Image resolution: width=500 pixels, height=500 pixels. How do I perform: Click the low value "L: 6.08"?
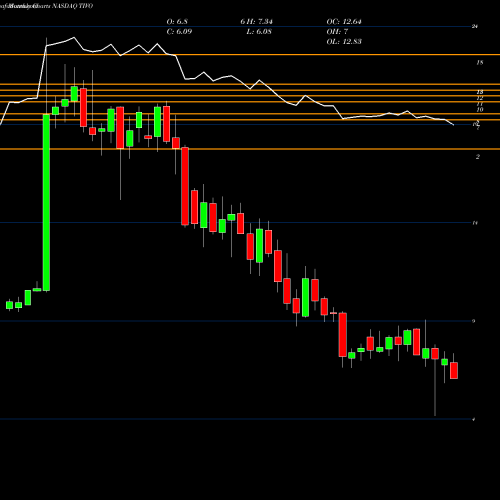point(259,32)
